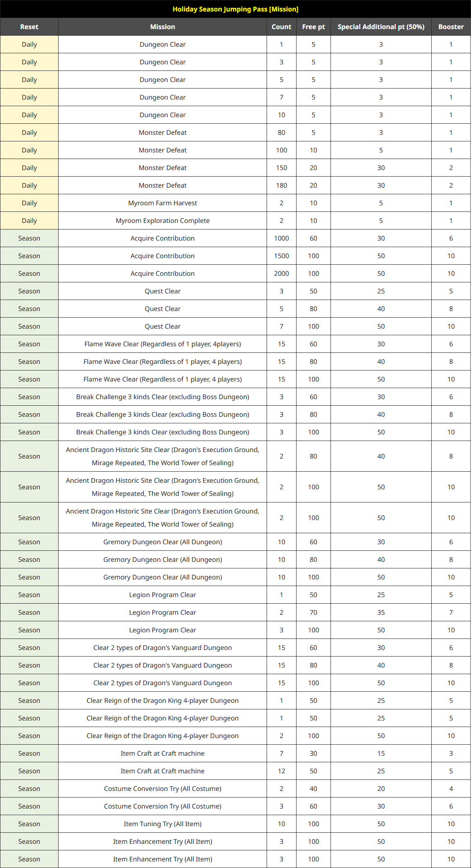Select the Mission column header

[x=163, y=27]
